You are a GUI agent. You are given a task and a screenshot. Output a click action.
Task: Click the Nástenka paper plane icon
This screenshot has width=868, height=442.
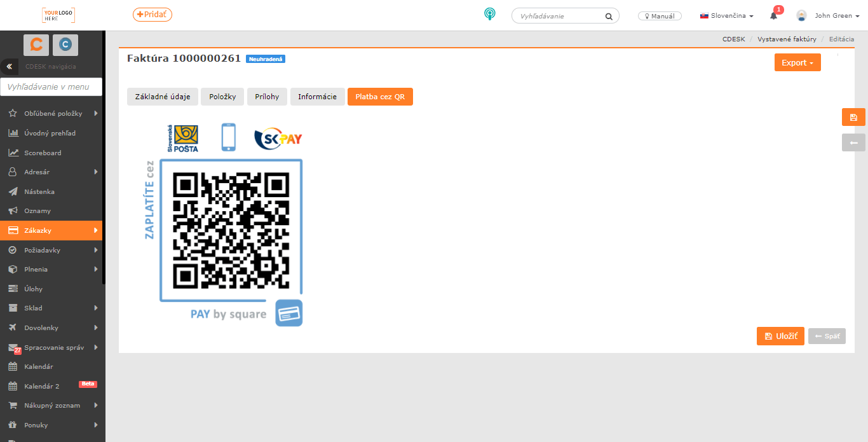click(x=13, y=191)
